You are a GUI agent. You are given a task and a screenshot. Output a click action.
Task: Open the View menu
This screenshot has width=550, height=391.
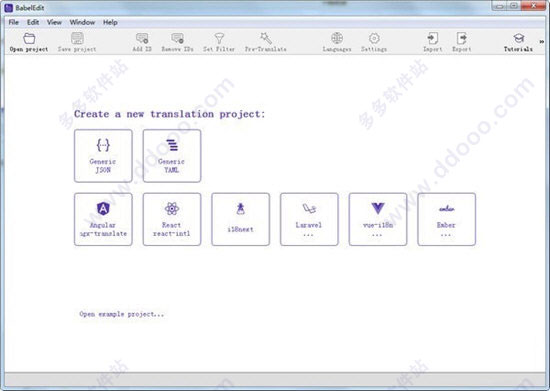pos(54,22)
